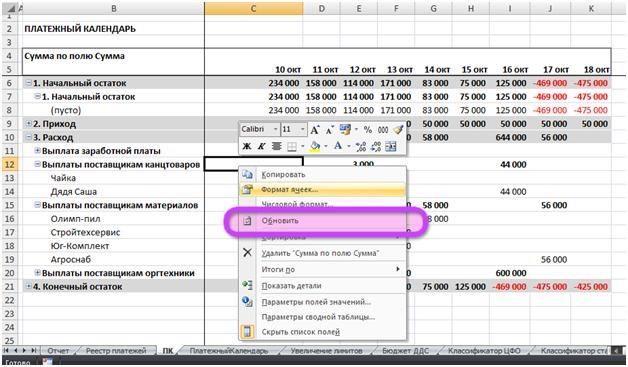Open the font size 11 dropdown
Screen dimensions: 628x367
pyautogui.click(x=303, y=129)
